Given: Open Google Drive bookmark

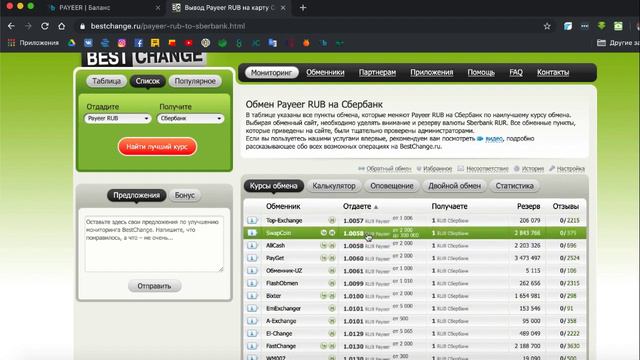Looking at the screenshot, I should [71, 43].
